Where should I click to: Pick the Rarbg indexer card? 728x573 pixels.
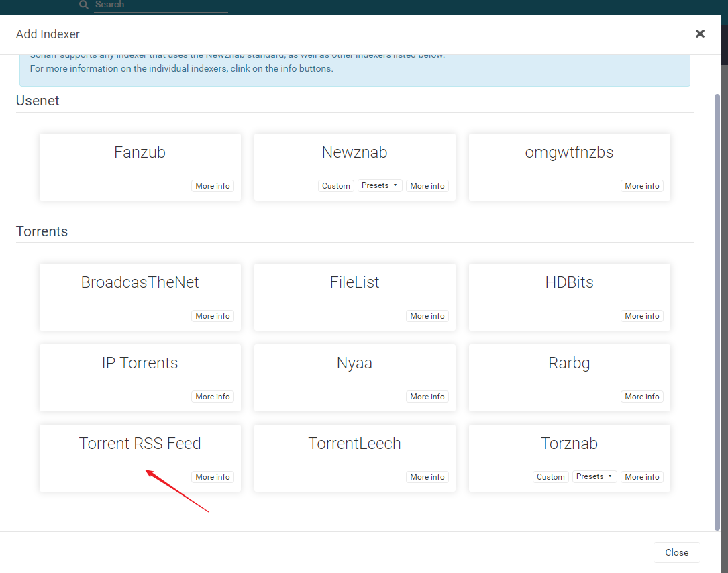coord(569,364)
